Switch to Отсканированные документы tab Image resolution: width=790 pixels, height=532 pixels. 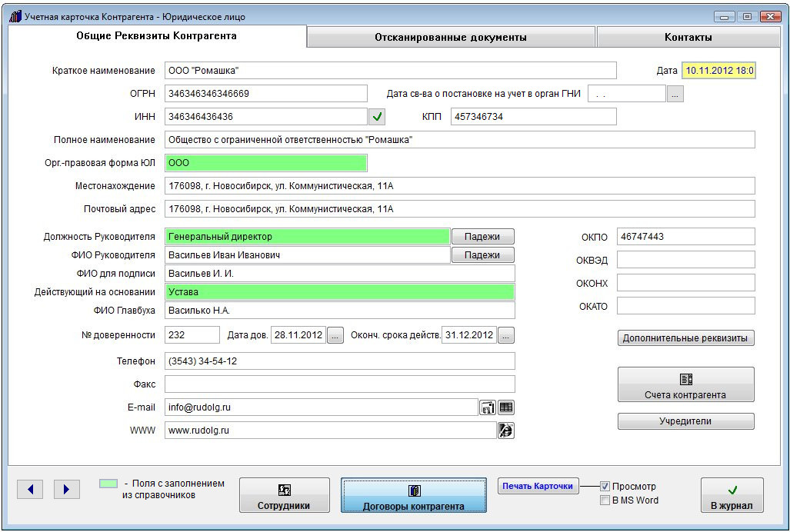(x=451, y=37)
